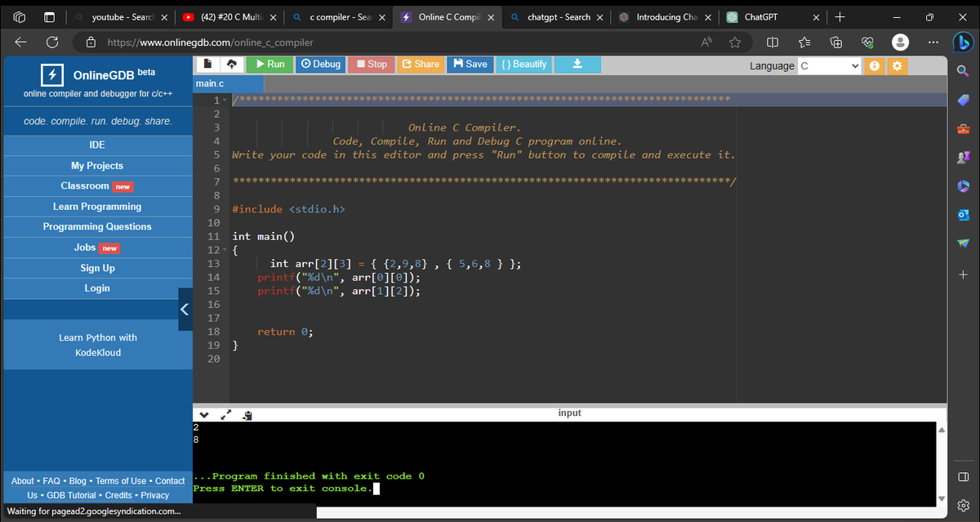980x522 pixels.
Task: Create a new file with the document icon
Action: point(207,64)
